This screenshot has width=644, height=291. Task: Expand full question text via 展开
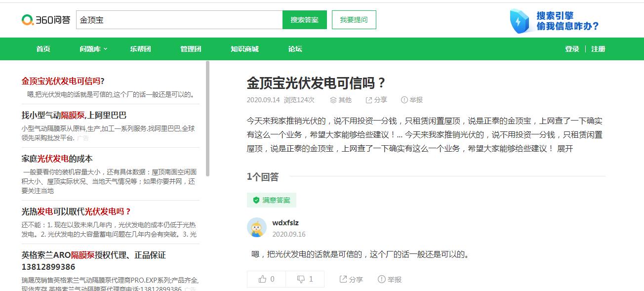click(565, 148)
